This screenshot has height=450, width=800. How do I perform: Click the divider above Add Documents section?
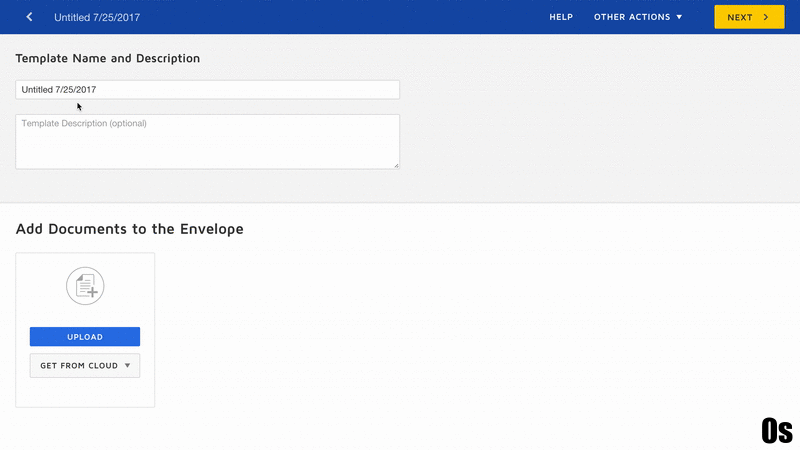tap(400, 203)
